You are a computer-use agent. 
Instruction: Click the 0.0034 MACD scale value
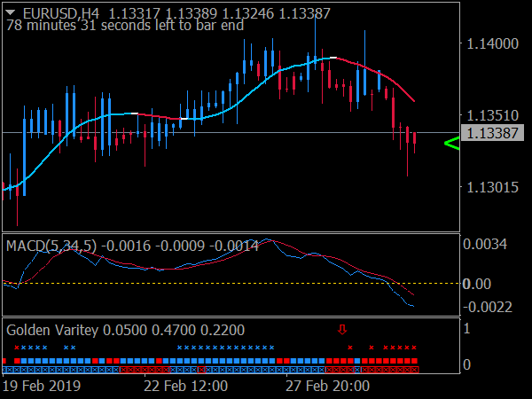[x=485, y=245]
